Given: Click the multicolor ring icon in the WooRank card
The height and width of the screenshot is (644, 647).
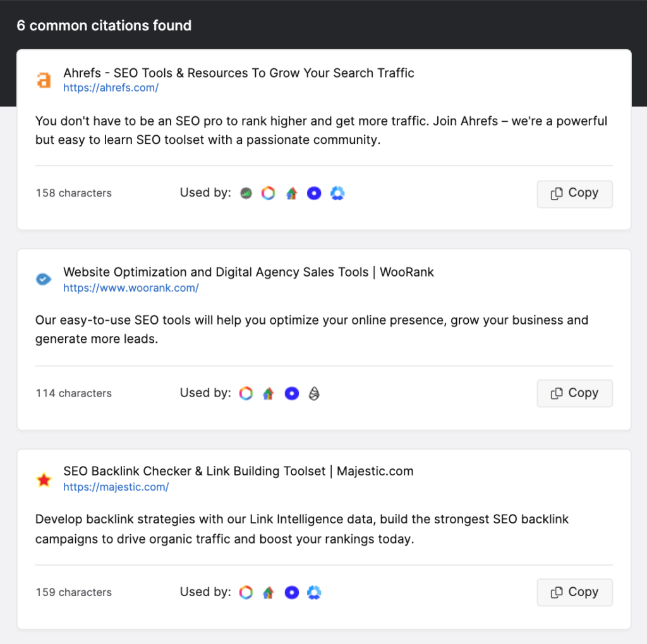Looking at the screenshot, I should tap(246, 393).
